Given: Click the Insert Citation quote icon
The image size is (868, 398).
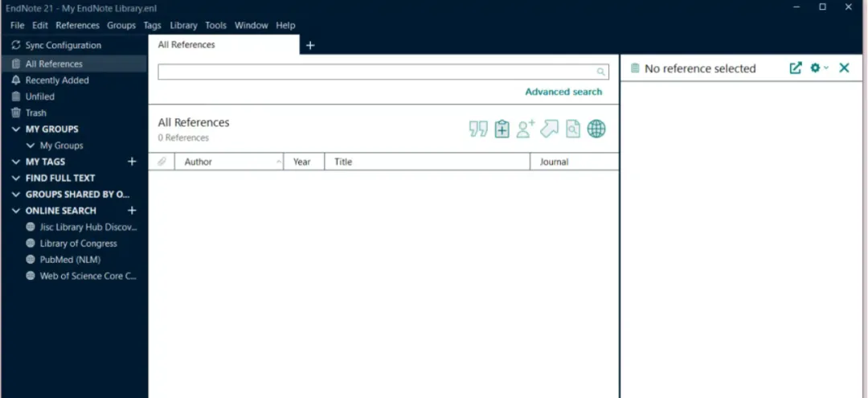Looking at the screenshot, I should point(478,129).
